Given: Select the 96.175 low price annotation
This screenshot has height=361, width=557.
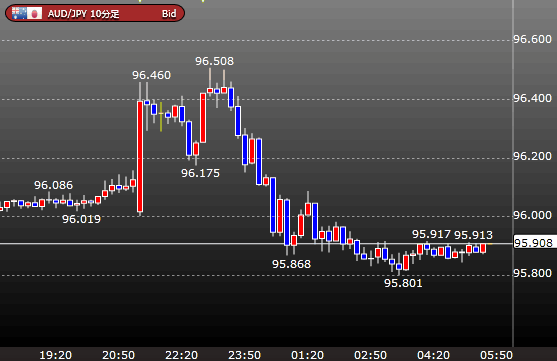Looking at the screenshot, I should (200, 173).
